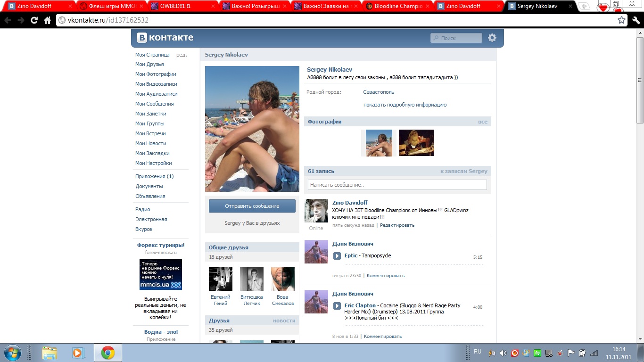Go back using the browser back arrow
The width and height of the screenshot is (644, 362).
click(8, 20)
